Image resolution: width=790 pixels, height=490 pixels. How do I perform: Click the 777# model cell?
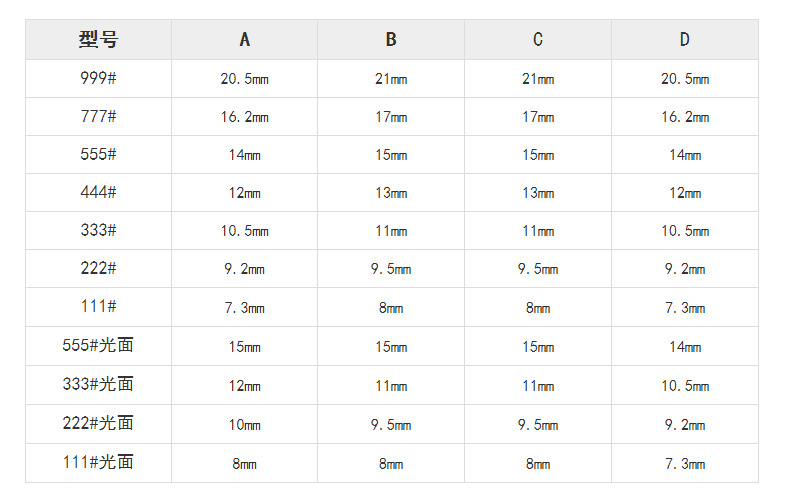[98, 116]
